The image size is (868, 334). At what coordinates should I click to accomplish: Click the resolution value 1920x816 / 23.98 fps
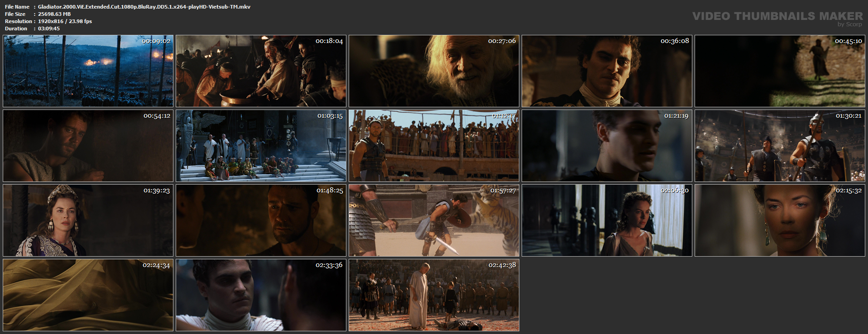(x=65, y=21)
